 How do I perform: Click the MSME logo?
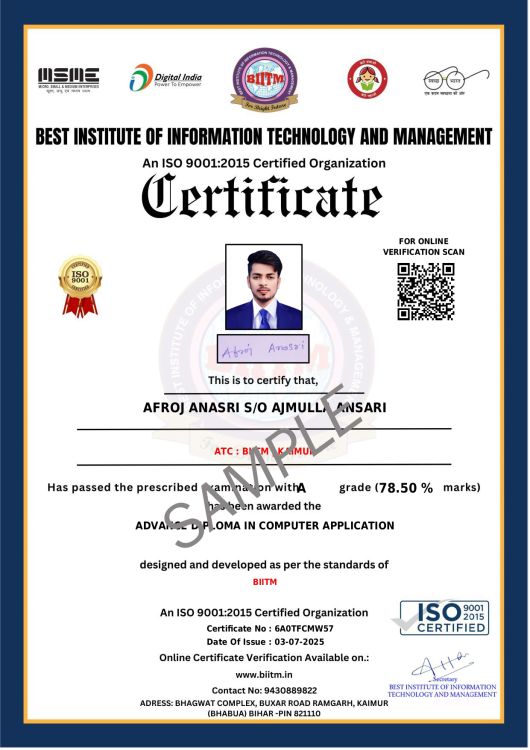coord(68,80)
